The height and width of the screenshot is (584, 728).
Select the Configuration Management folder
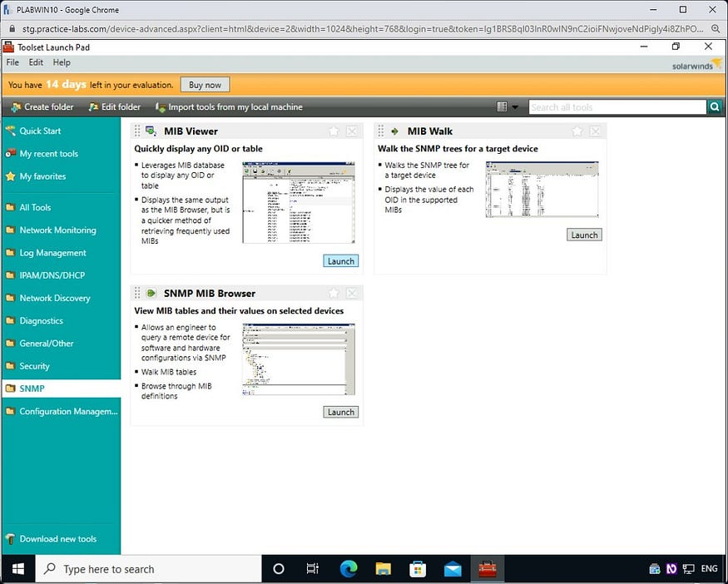68,411
